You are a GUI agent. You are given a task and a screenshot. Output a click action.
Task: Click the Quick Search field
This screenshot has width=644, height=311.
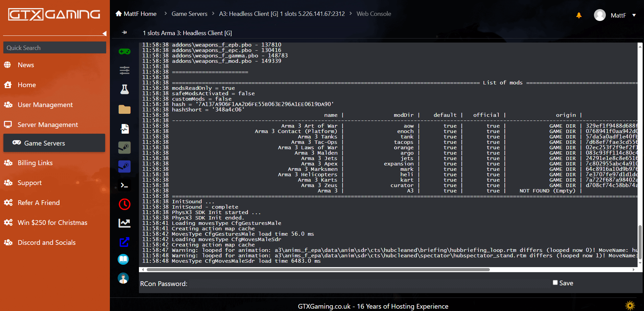pos(54,48)
